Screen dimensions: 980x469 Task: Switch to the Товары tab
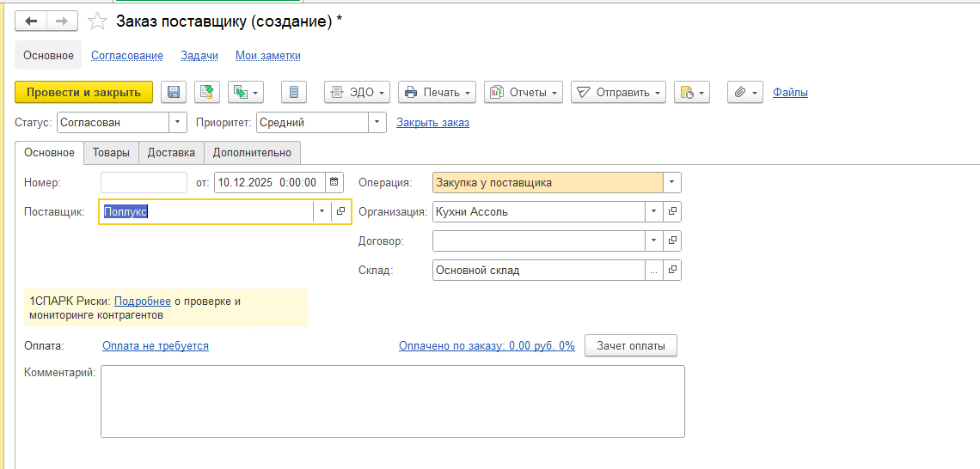coord(111,153)
